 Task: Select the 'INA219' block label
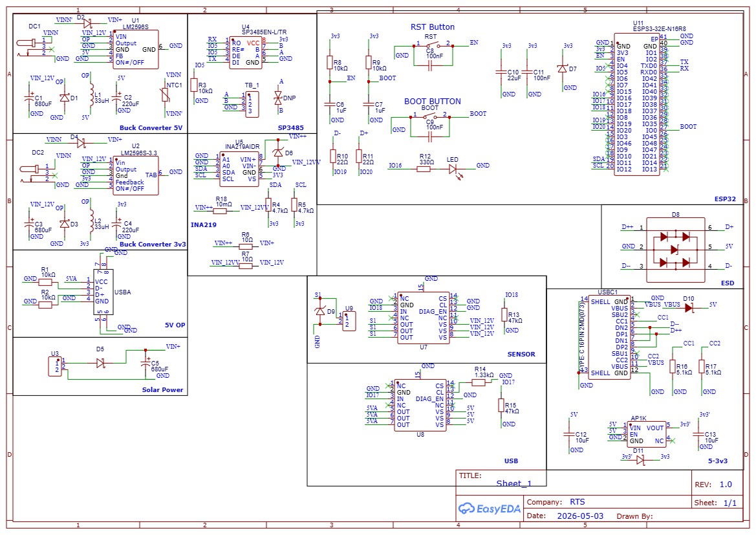[x=204, y=225]
